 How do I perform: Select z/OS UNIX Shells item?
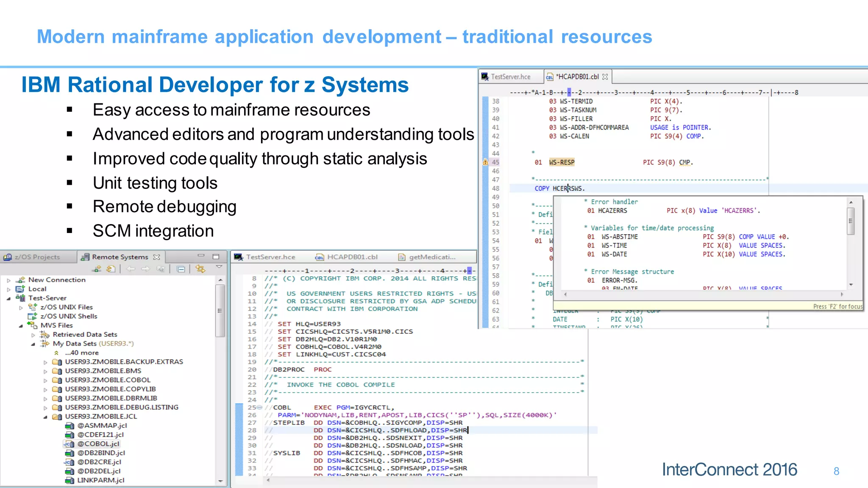[x=69, y=316]
